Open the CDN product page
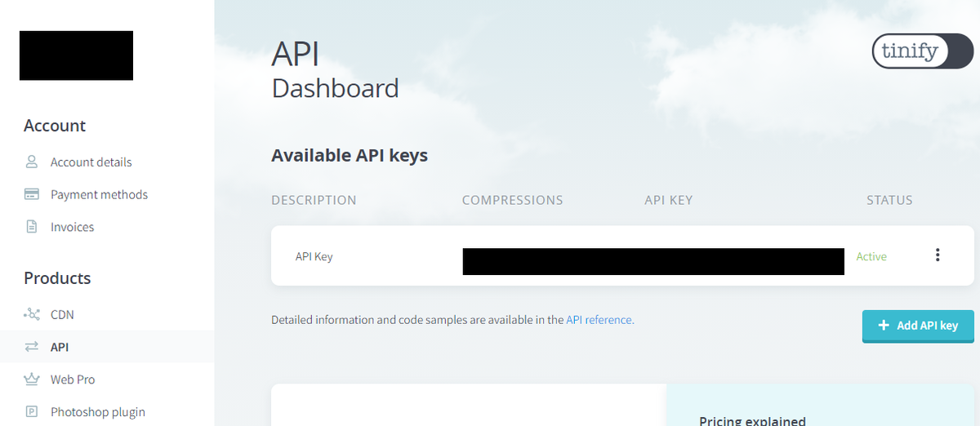 coord(62,314)
